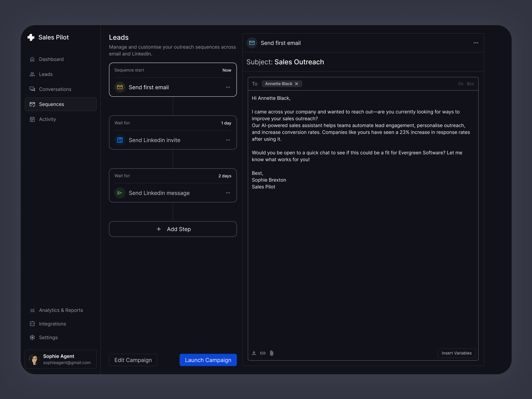Screen dimensions: 532x399
Task: Click the Sales Pilot logo icon
Action: [x=31, y=37]
